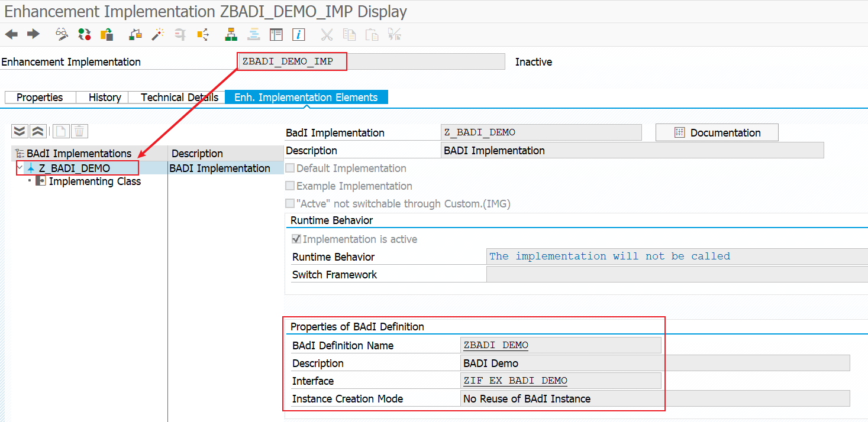Select the Implementing Class tree item

(95, 181)
